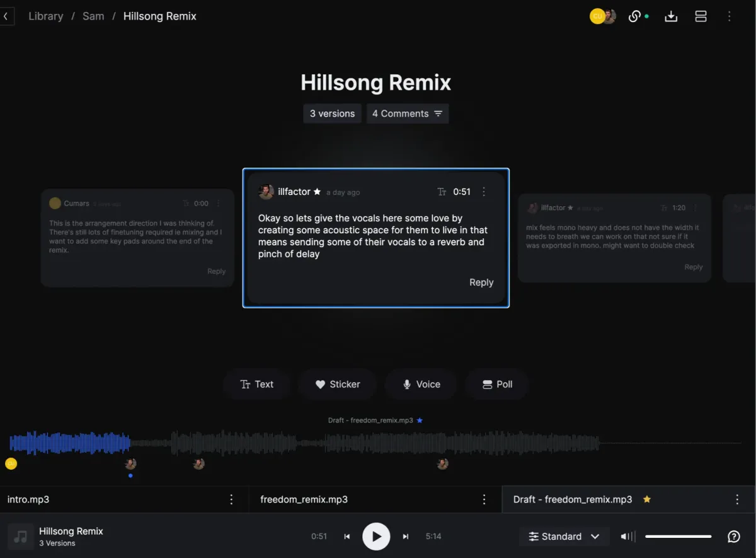Skip to the next track
The image size is (756, 558).
(x=406, y=537)
